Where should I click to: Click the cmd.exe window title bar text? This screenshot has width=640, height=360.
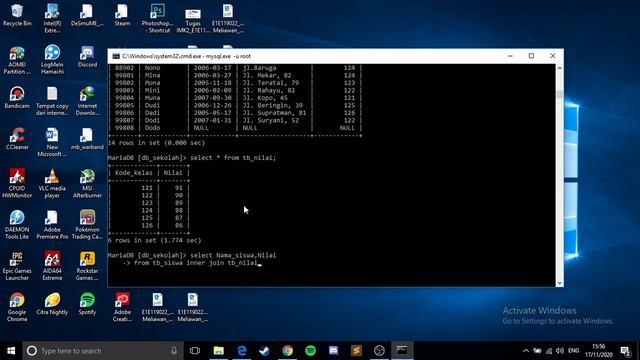187,56
